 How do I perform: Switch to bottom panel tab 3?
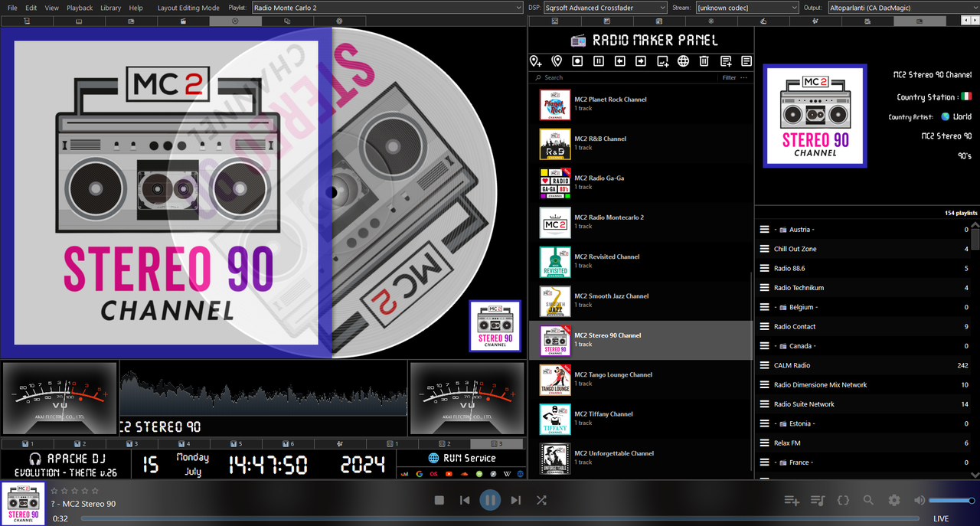(x=497, y=444)
